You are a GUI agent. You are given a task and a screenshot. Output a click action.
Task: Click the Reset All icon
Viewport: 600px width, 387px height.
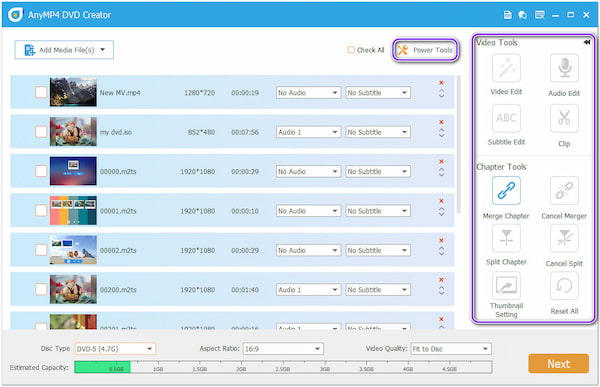[564, 286]
